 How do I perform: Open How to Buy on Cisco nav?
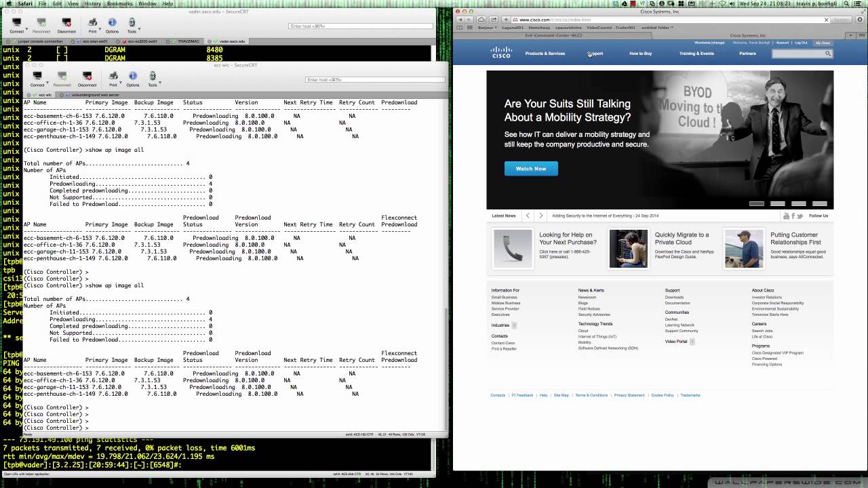(x=640, y=54)
